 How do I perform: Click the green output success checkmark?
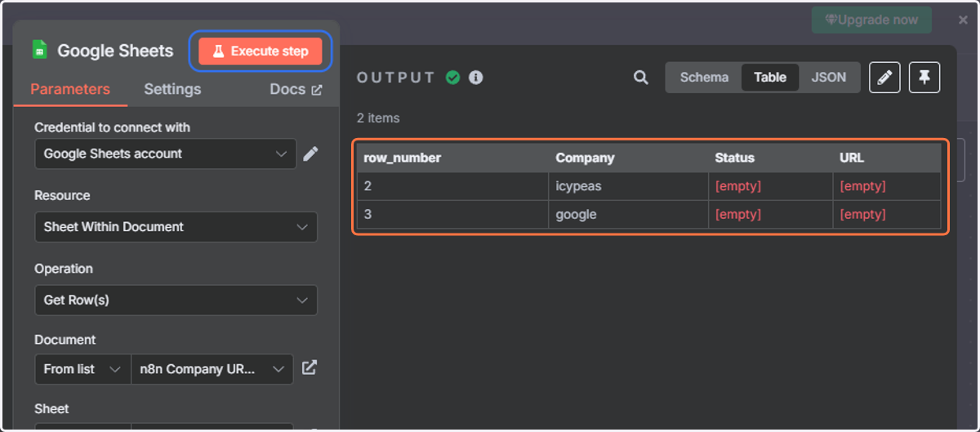[452, 78]
